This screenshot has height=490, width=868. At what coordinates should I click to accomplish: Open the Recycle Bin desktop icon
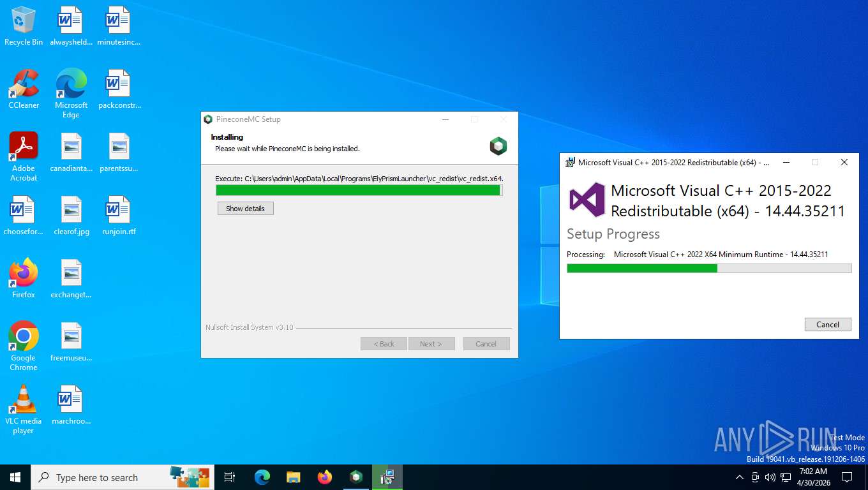point(24,26)
